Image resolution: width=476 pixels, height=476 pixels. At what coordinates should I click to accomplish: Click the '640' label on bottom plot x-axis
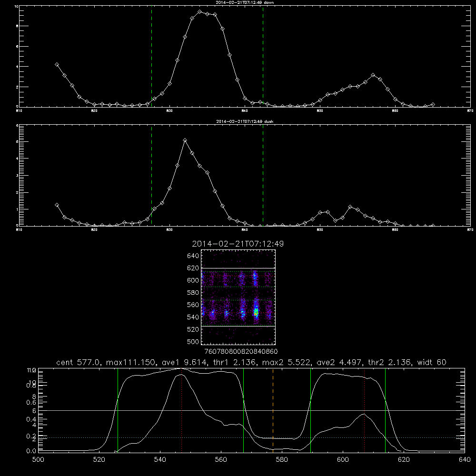click(x=465, y=460)
